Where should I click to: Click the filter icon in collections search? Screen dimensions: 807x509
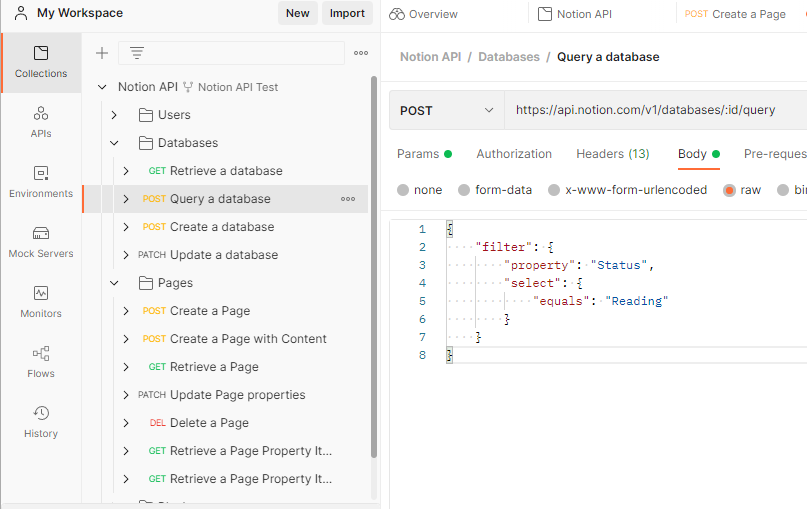point(136,53)
